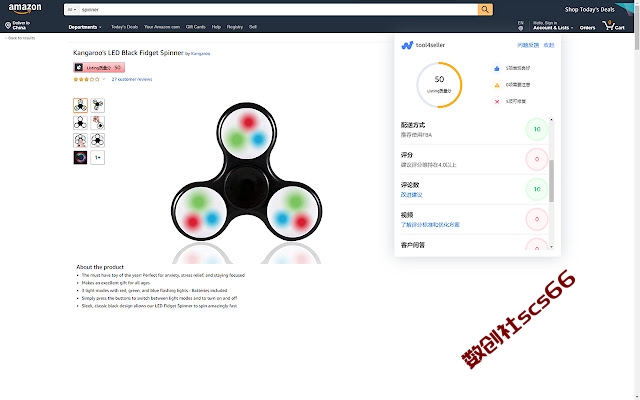Click the orange search magnifier button
The image size is (640, 400).
pos(485,9)
